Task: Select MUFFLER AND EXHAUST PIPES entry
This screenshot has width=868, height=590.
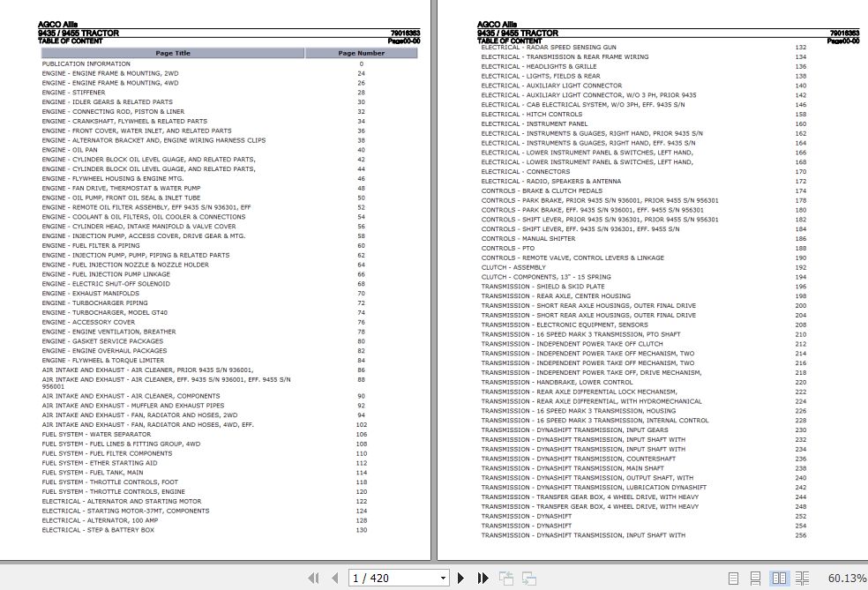Action: coord(177,406)
